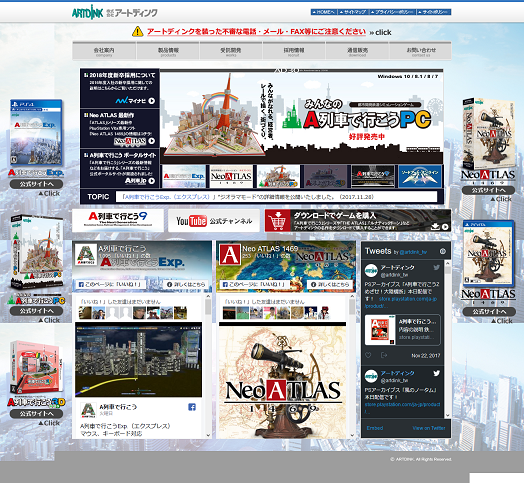Viewport: 524px width, 483px height.
Task: Click the A列車.jp arrow icon in portal box
Action: coord(152,181)
